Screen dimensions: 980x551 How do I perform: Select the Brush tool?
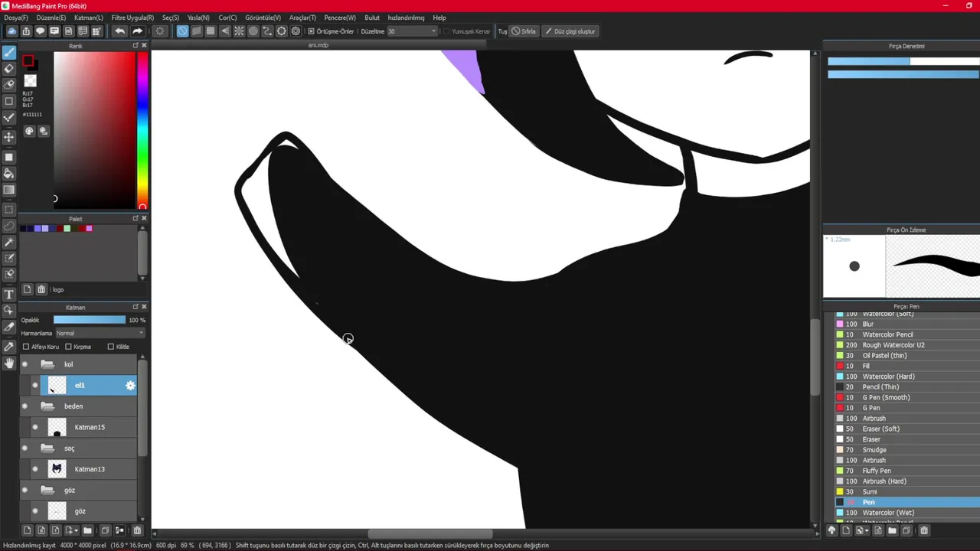[9, 53]
